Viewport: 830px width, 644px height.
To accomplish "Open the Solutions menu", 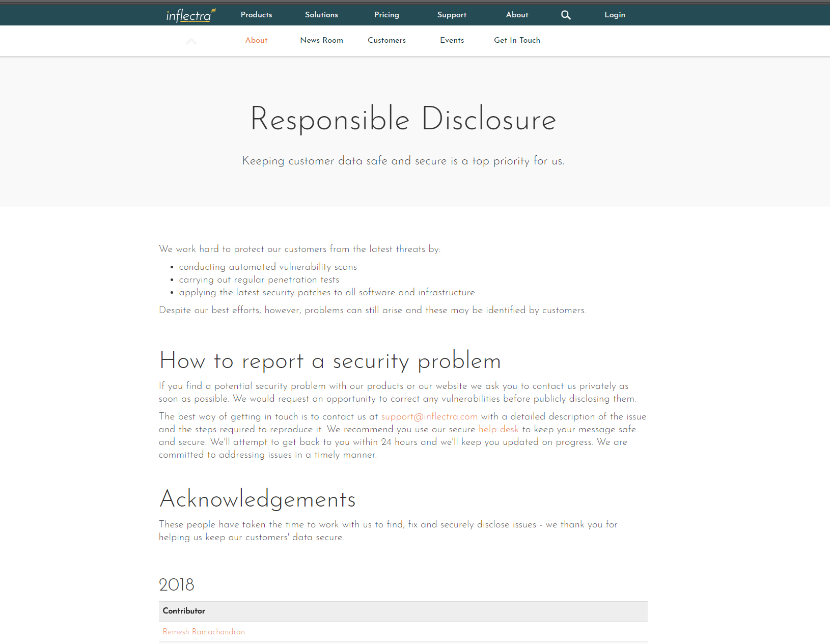I will pos(321,15).
